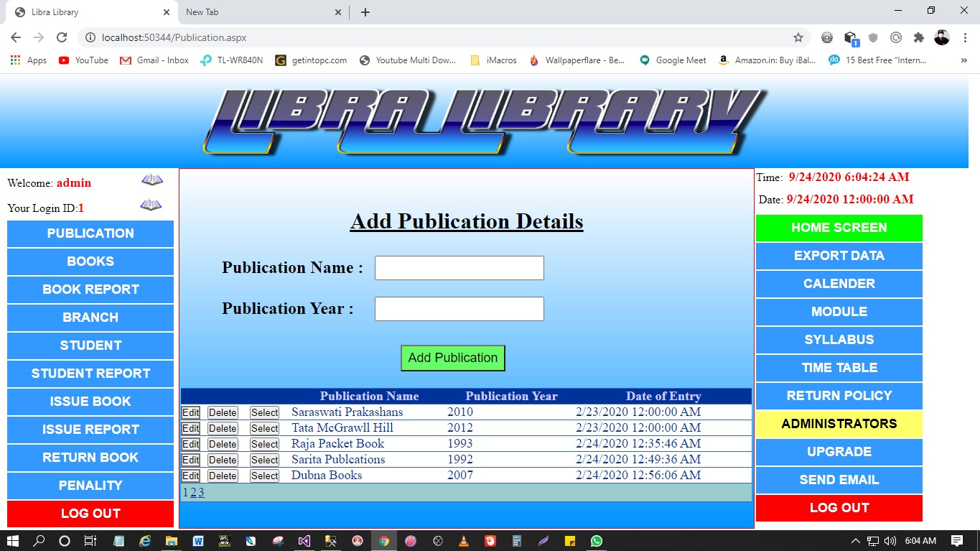This screenshot has height=551, width=980.
Task: Click the green Add Publication button
Action: click(452, 358)
